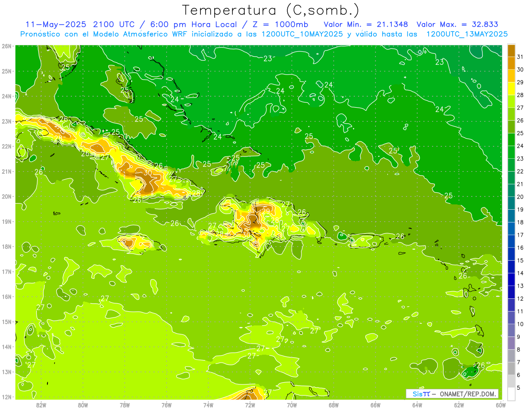Click the '82W' longitude label

click(41, 405)
